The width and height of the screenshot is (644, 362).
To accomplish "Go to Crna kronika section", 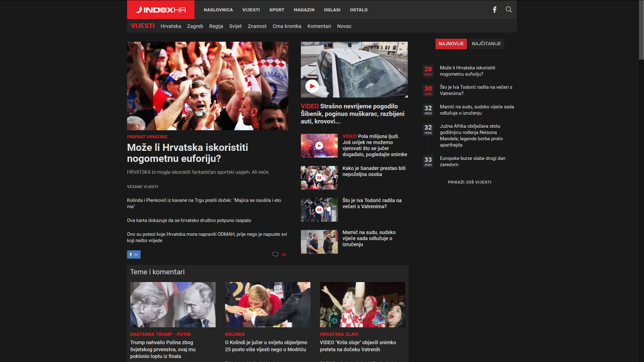I will click(287, 26).
